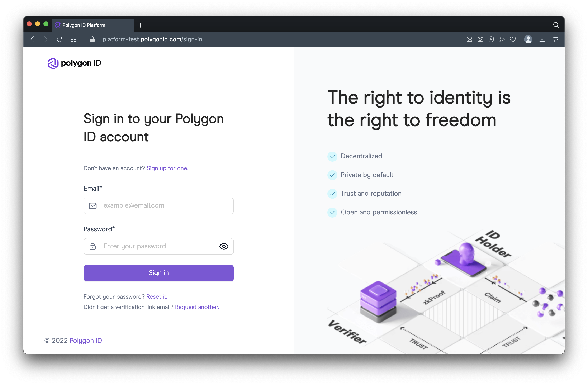The height and width of the screenshot is (385, 588).
Task: Click the Sign in button
Action: 158,273
